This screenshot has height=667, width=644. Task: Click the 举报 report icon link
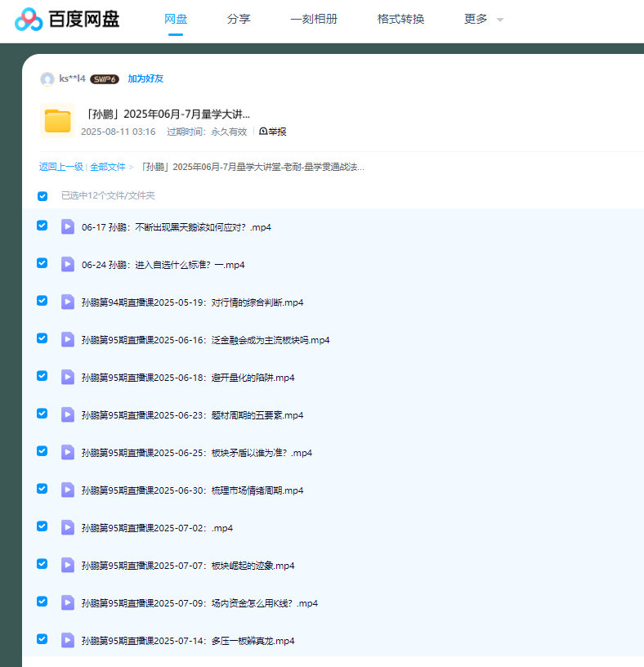click(273, 132)
